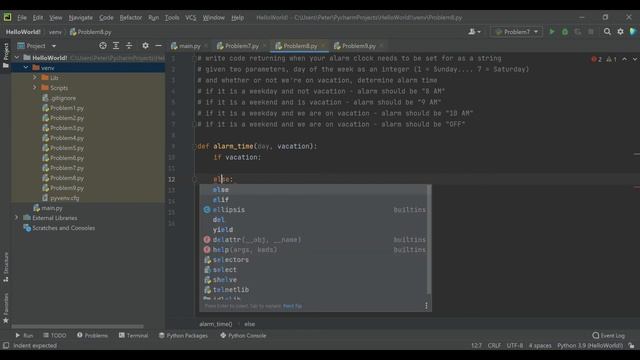The image size is (640, 360).
Task: Hide the Project panel with minus icon
Action: pos(158,46)
